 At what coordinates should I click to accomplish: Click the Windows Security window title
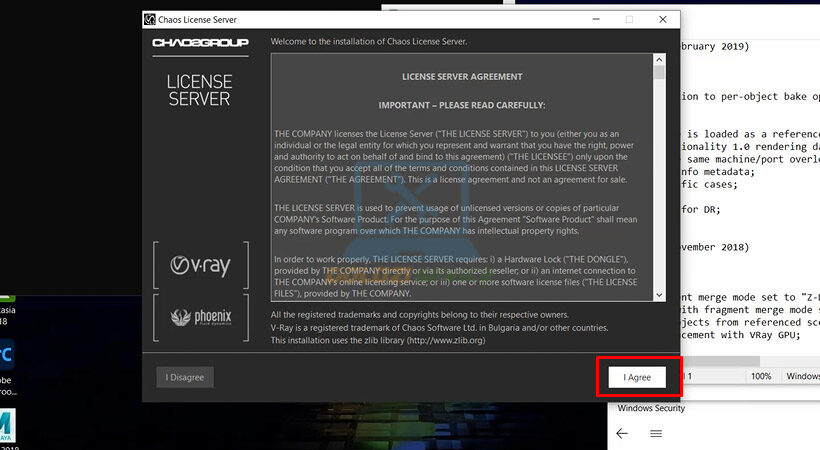[x=651, y=408]
